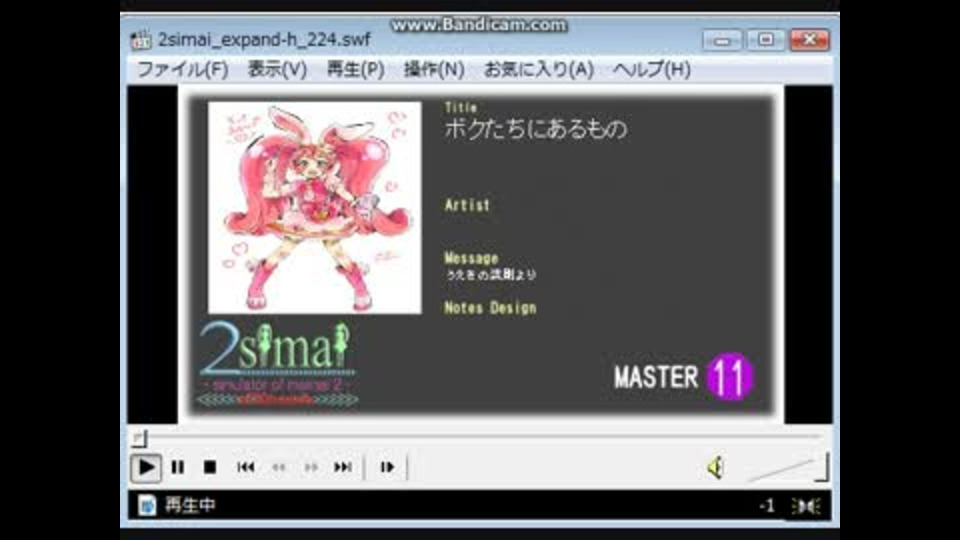Close the 2simai_expand-h_224.swf window
This screenshot has width=960, height=540.
coord(809,40)
